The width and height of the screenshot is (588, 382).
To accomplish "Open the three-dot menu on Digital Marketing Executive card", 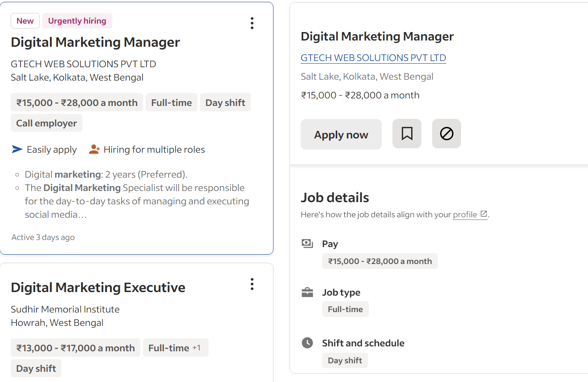I will [x=252, y=284].
